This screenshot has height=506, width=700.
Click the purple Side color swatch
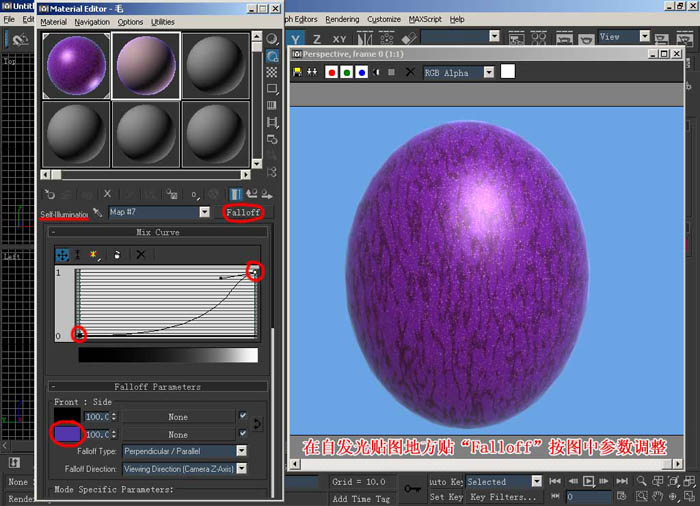[x=68, y=435]
